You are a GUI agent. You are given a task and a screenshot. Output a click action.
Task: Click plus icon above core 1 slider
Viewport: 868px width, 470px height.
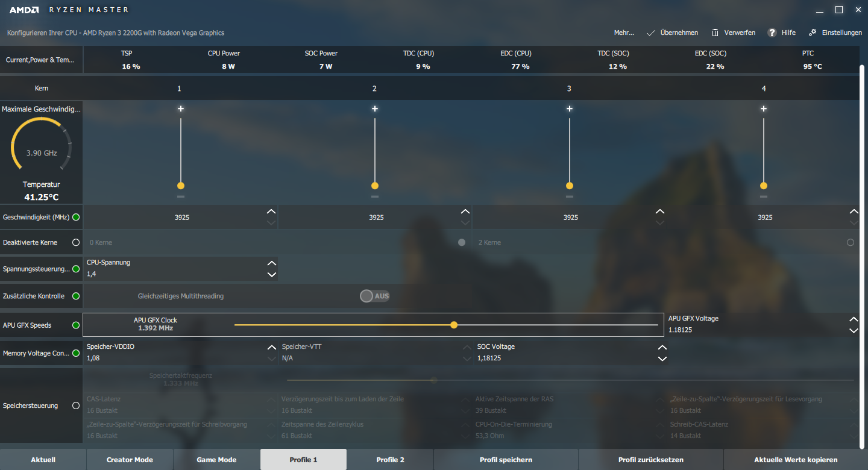coord(181,109)
